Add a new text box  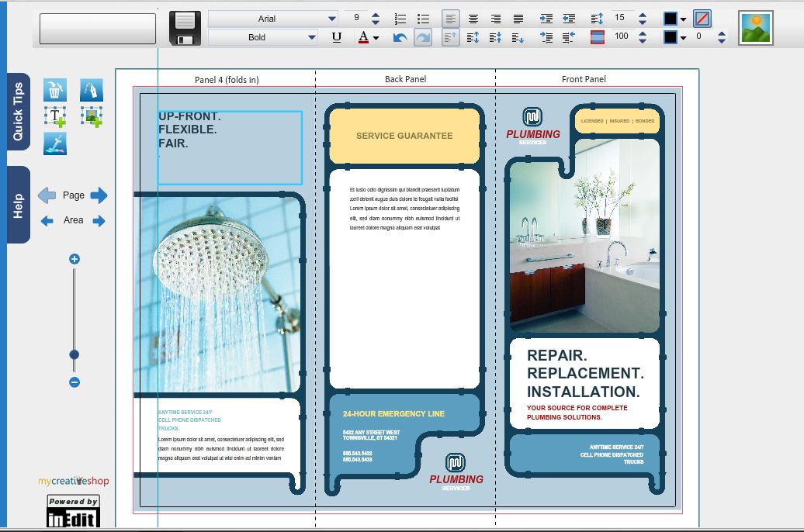[54, 116]
